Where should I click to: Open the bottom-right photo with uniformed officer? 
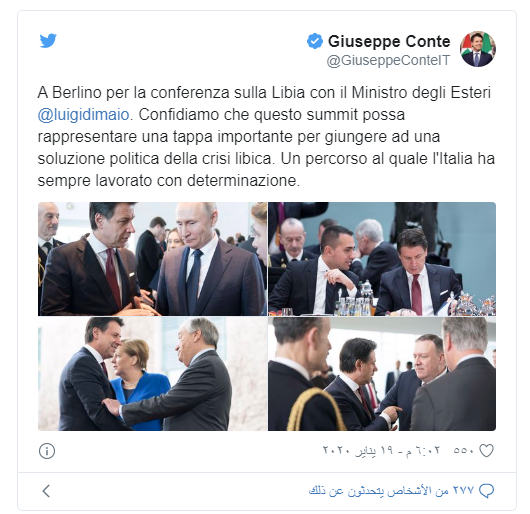point(382,374)
